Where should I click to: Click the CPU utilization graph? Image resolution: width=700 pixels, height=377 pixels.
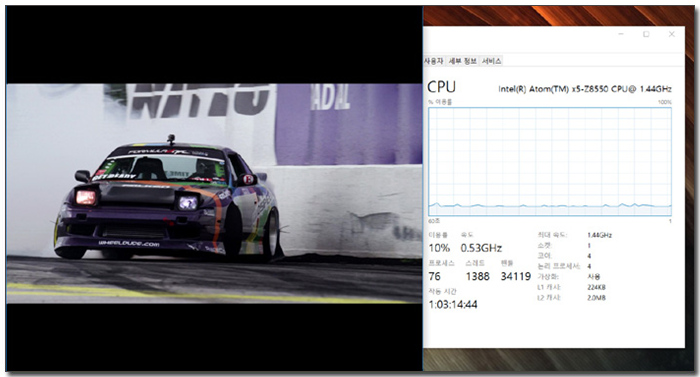(x=550, y=162)
